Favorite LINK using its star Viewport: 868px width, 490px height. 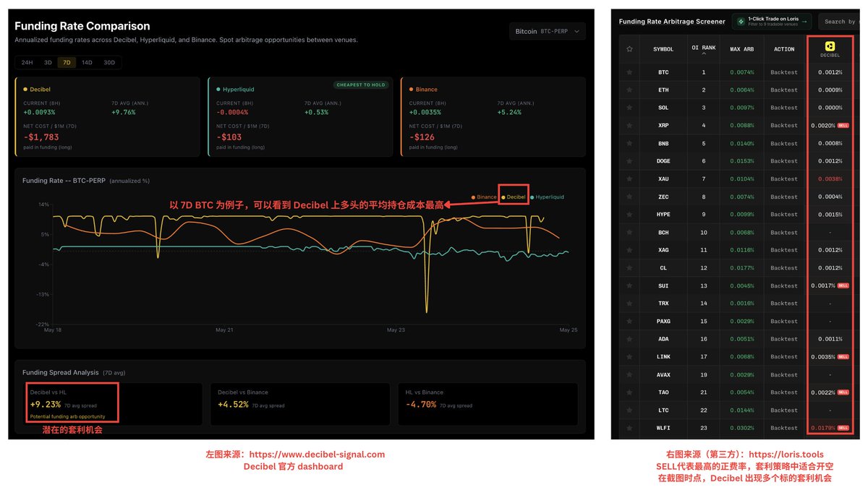point(629,357)
